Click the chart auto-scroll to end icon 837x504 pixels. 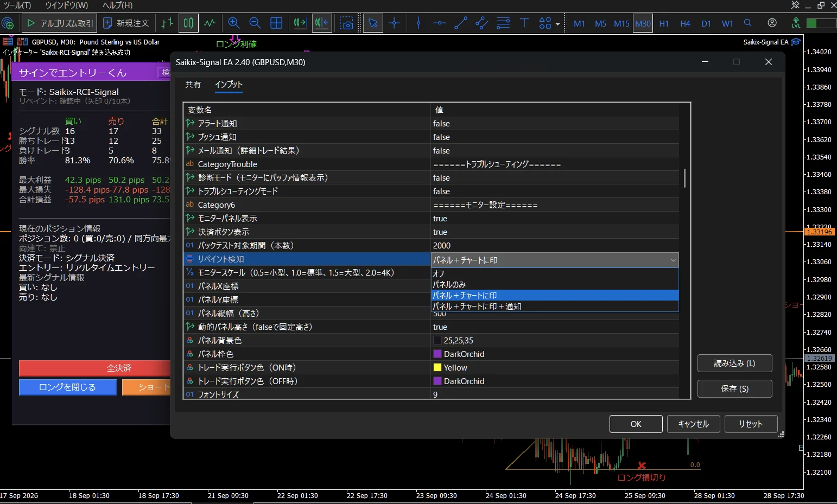pos(300,23)
